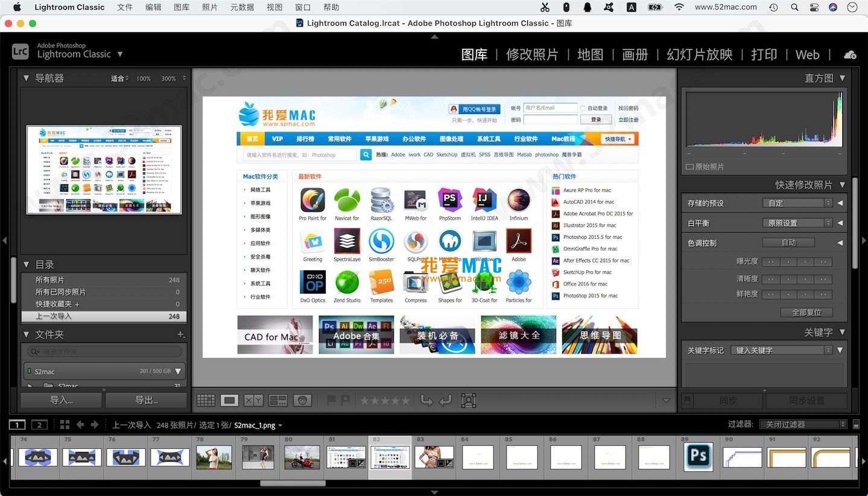Rotate photo counterclockwise in toolbar
Viewport: 868px width, 496px height.
(426, 400)
